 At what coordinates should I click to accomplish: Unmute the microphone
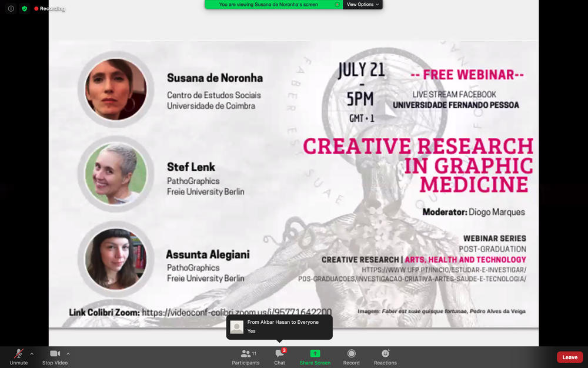[x=19, y=356]
